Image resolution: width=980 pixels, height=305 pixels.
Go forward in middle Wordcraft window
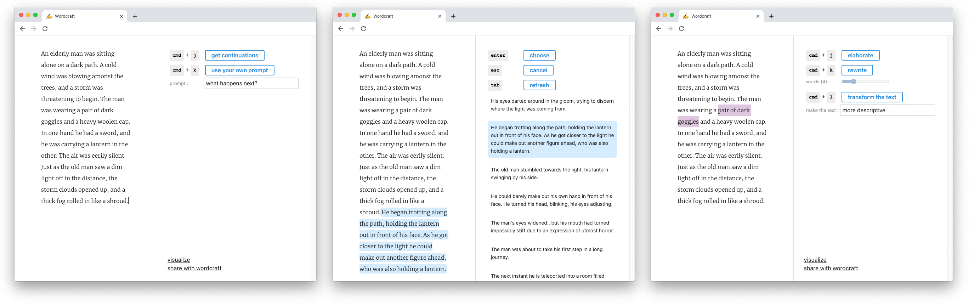352,29
